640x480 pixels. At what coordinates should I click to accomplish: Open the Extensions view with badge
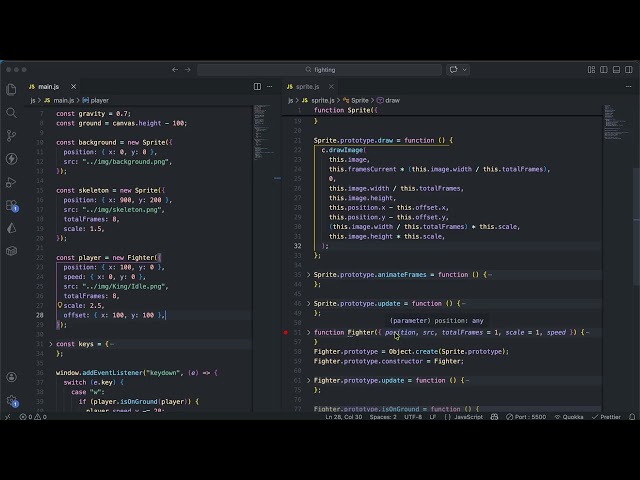pos(12,205)
